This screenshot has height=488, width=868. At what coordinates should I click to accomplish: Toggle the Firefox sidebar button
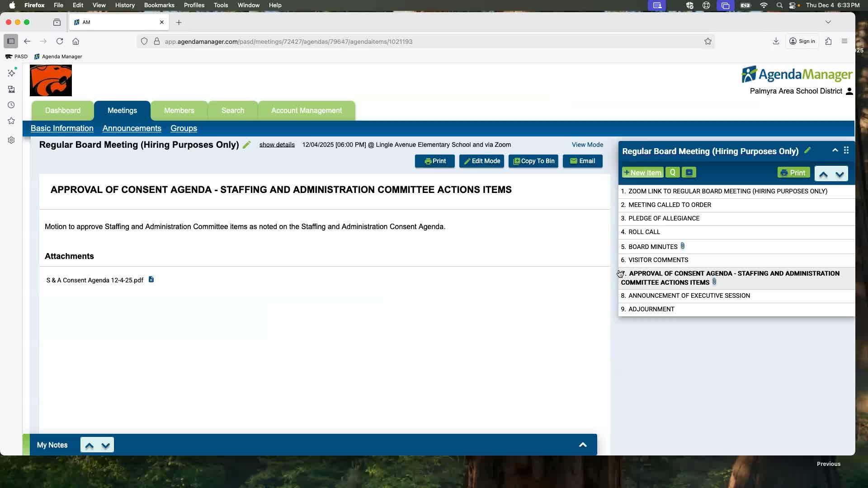point(11,41)
